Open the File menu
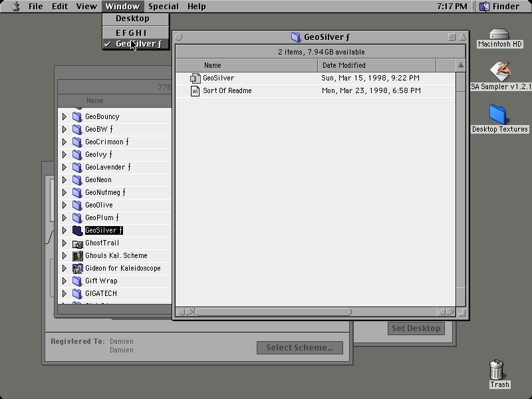 pos(36,7)
